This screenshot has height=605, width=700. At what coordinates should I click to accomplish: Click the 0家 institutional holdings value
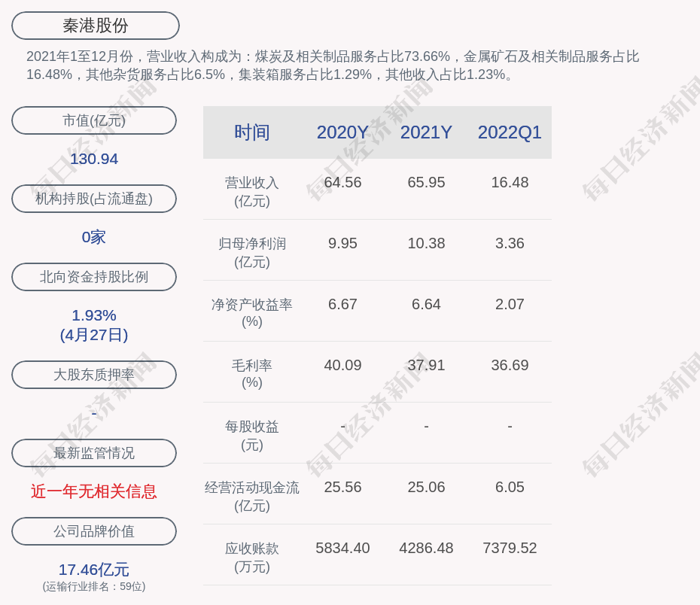(94, 237)
